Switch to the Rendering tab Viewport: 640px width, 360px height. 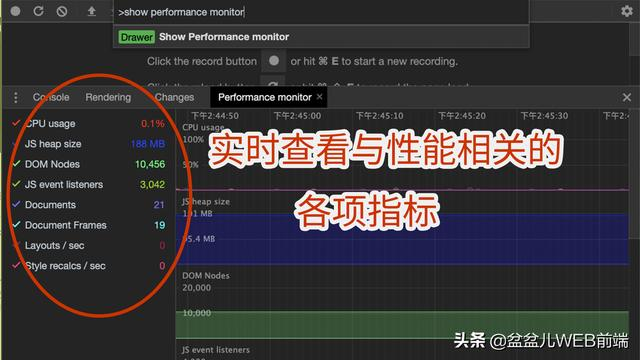click(108, 97)
